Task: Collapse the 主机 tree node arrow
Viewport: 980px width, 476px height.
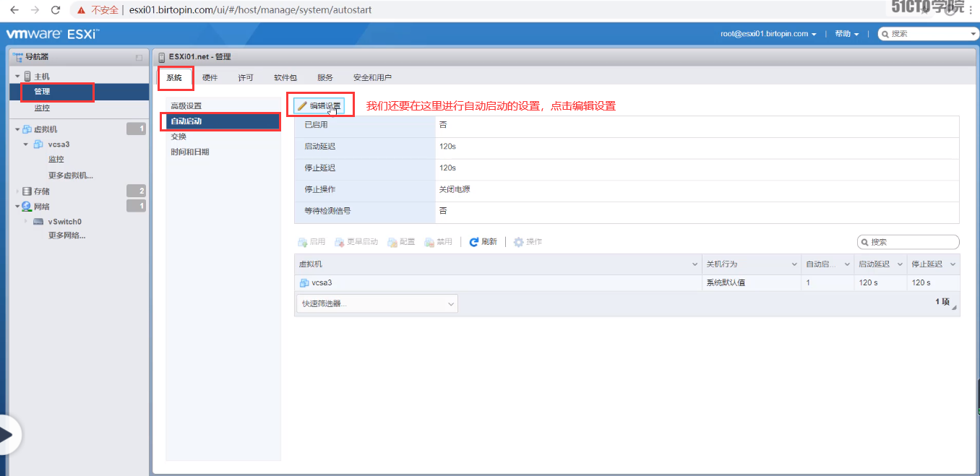Action: [17, 77]
